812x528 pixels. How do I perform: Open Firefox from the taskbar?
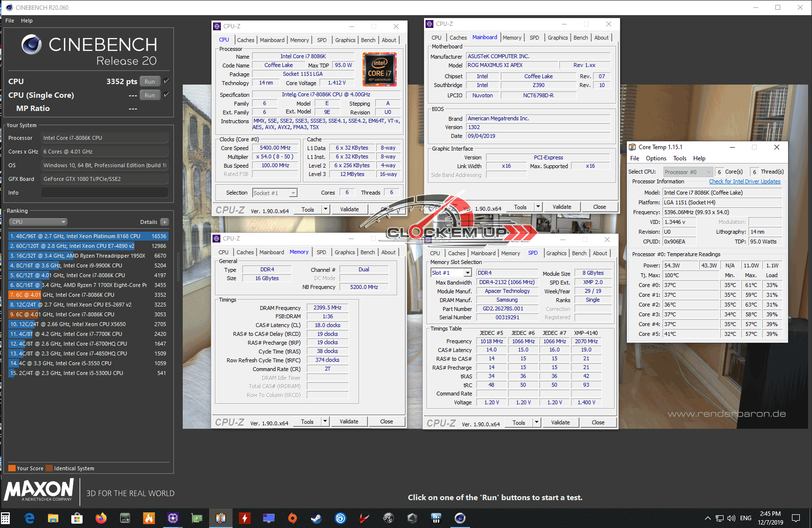pyautogui.click(x=101, y=518)
